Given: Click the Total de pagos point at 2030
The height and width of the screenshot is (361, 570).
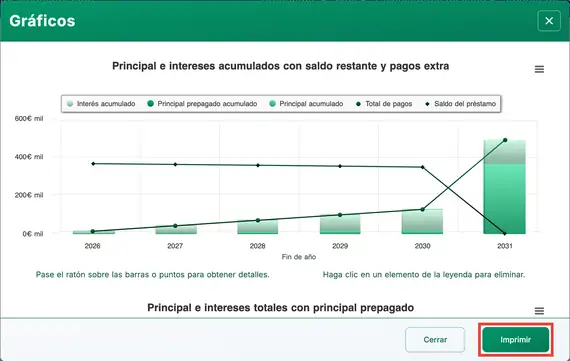Looking at the screenshot, I should pyautogui.click(x=422, y=209).
